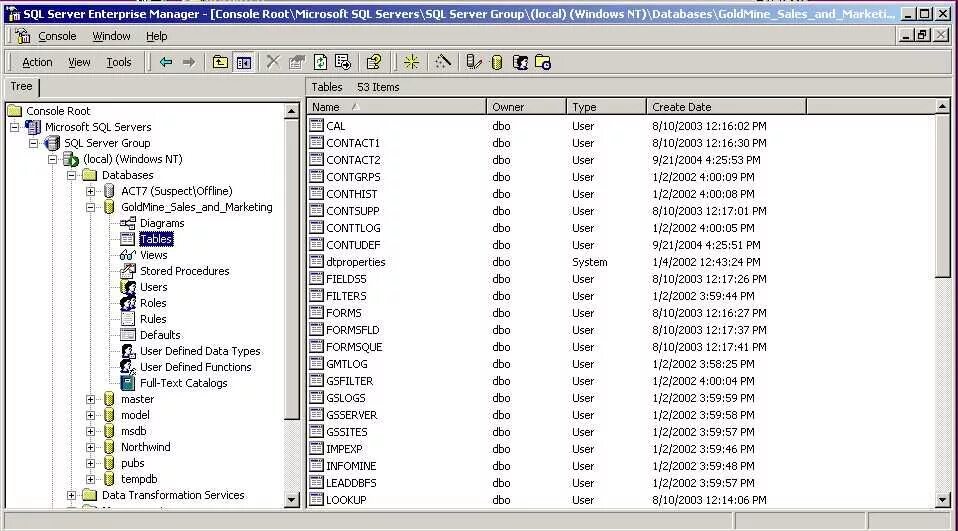Click the table list scrollbar thumb
The width and height of the screenshot is (958, 531).
click(x=943, y=194)
